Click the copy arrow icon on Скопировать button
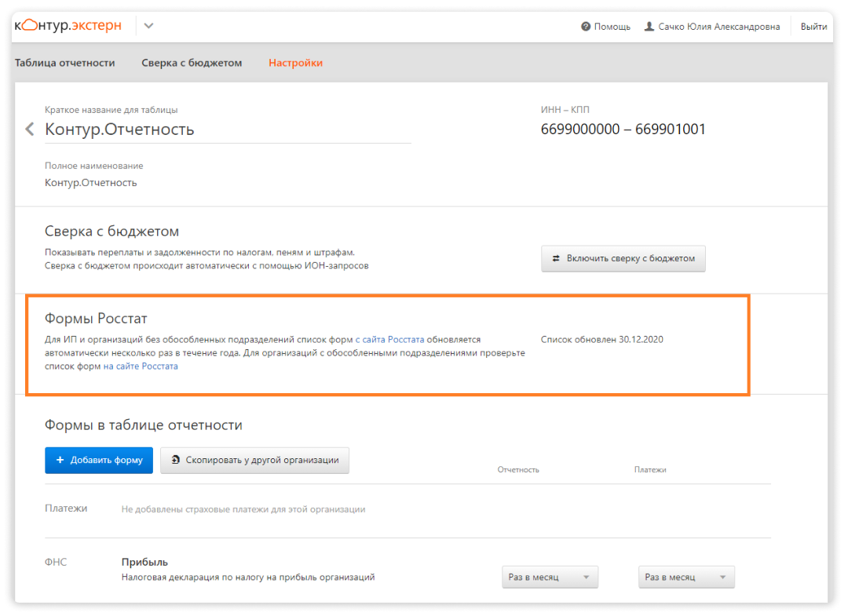 [x=175, y=460]
